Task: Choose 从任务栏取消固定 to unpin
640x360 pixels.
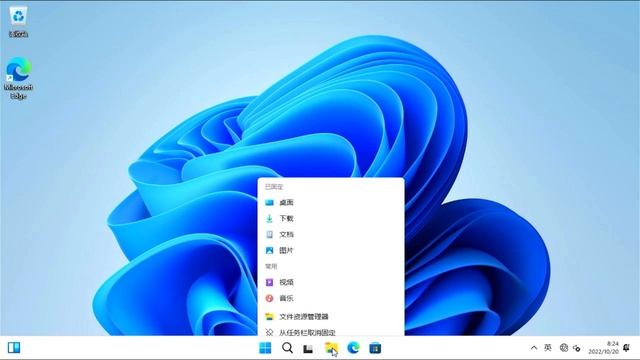Action: click(331, 331)
